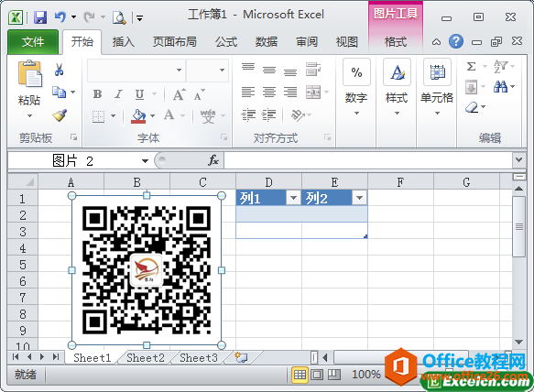This screenshot has height=392, width=534.
Task: Click the Help question mark icon
Action: [455, 41]
